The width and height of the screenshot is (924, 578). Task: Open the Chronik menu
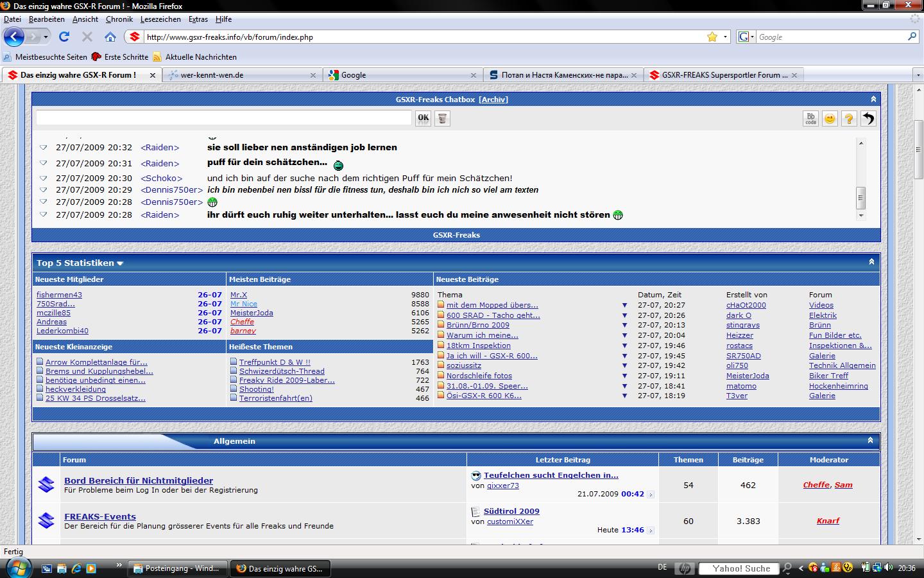click(119, 19)
